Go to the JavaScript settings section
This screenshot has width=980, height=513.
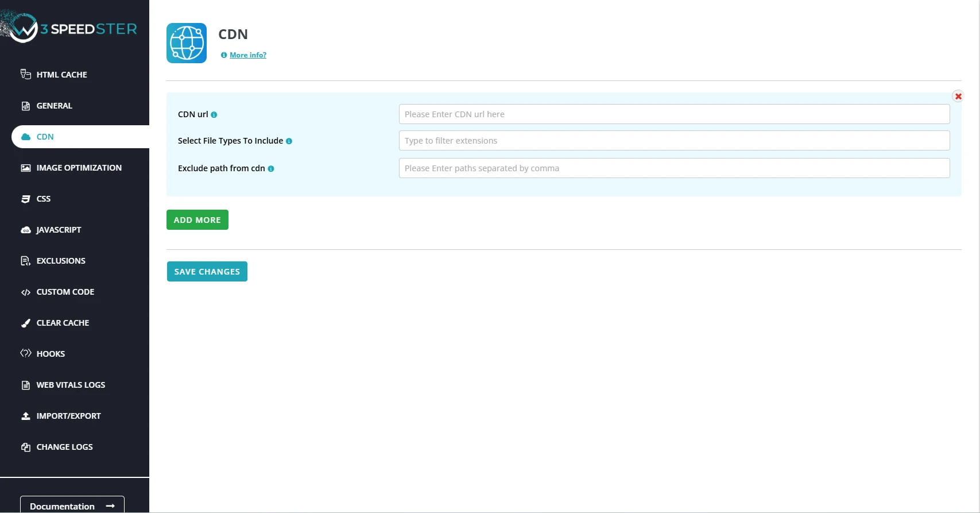[59, 230]
